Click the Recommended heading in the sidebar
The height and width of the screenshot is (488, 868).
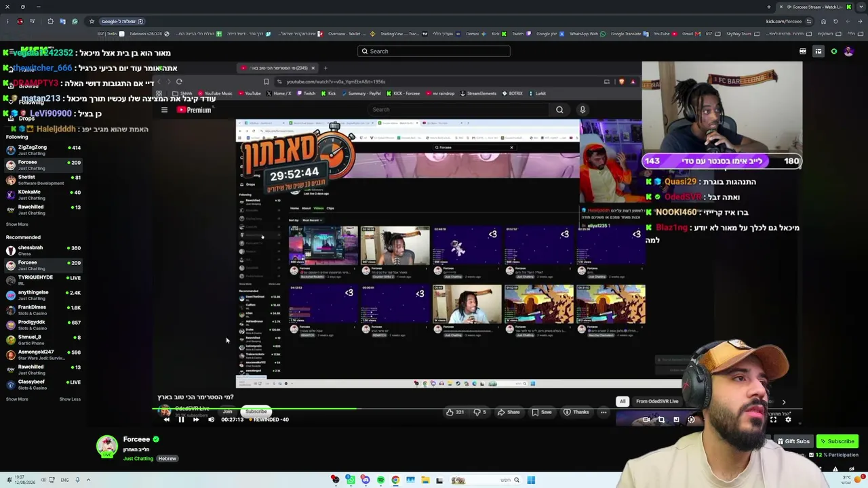23,237
